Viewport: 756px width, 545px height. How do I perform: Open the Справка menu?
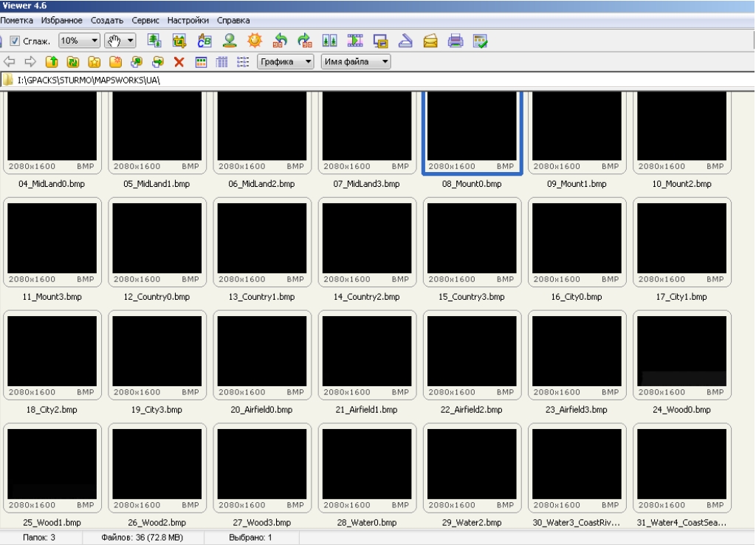click(x=233, y=20)
